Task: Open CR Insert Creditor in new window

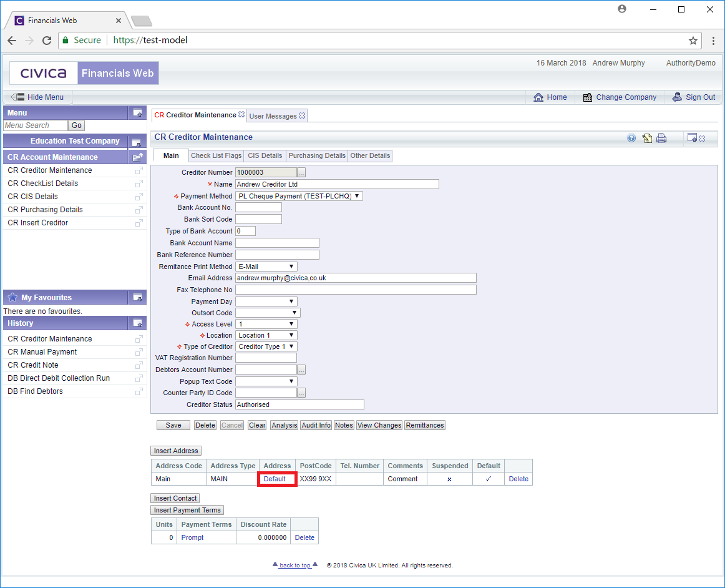Action: click(x=139, y=223)
